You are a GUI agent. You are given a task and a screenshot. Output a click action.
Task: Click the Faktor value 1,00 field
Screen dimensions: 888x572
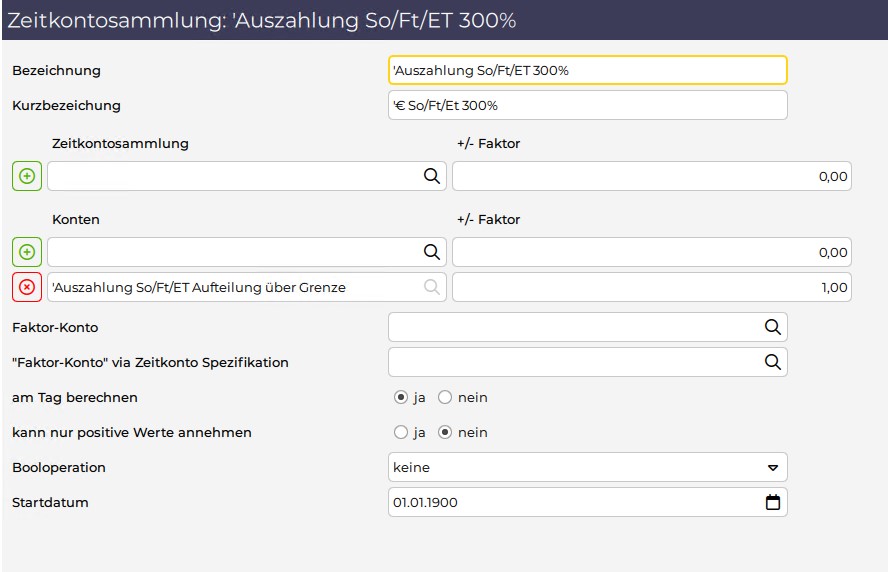[652, 287]
